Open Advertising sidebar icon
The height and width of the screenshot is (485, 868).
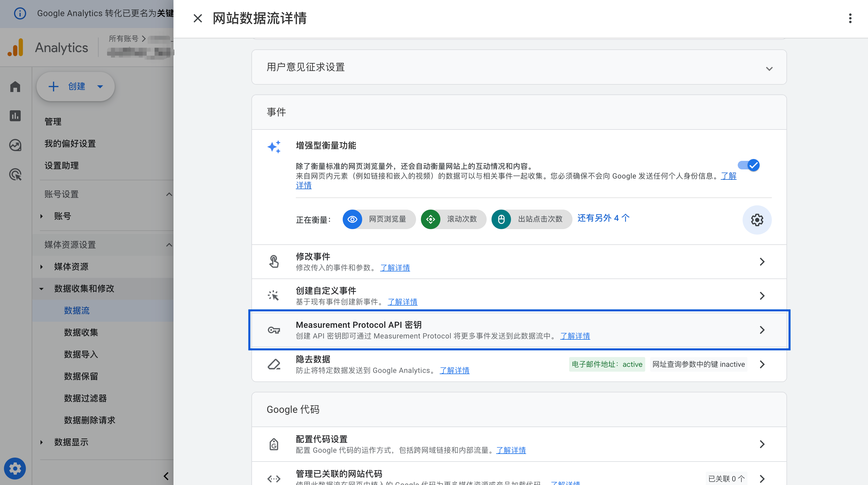point(15,174)
